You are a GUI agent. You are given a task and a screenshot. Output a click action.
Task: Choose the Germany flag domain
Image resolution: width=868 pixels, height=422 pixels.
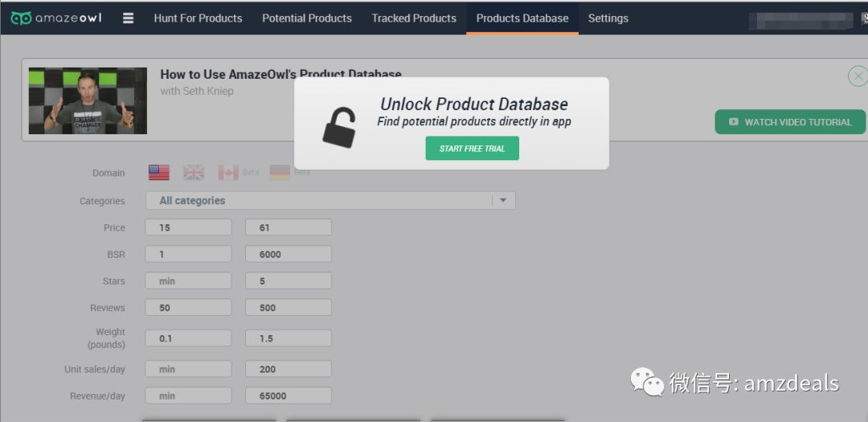(280, 173)
